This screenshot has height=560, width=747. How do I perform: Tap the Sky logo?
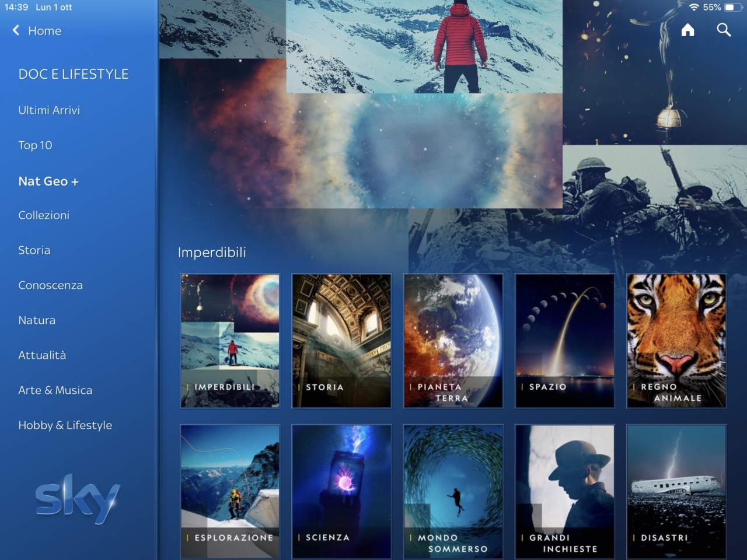[x=78, y=499]
